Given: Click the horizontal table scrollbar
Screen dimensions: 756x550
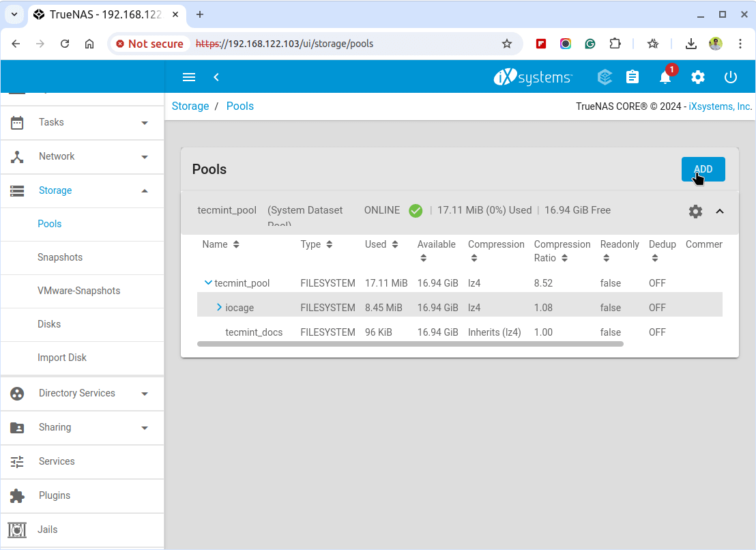Looking at the screenshot, I should [410, 344].
